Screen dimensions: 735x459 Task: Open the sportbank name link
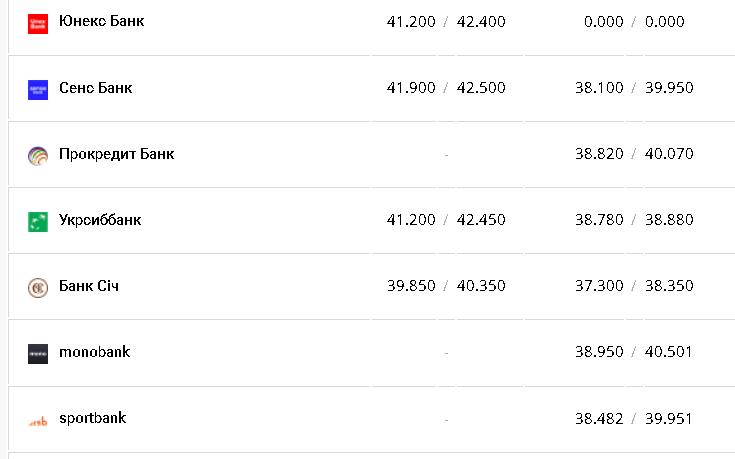[92, 418]
